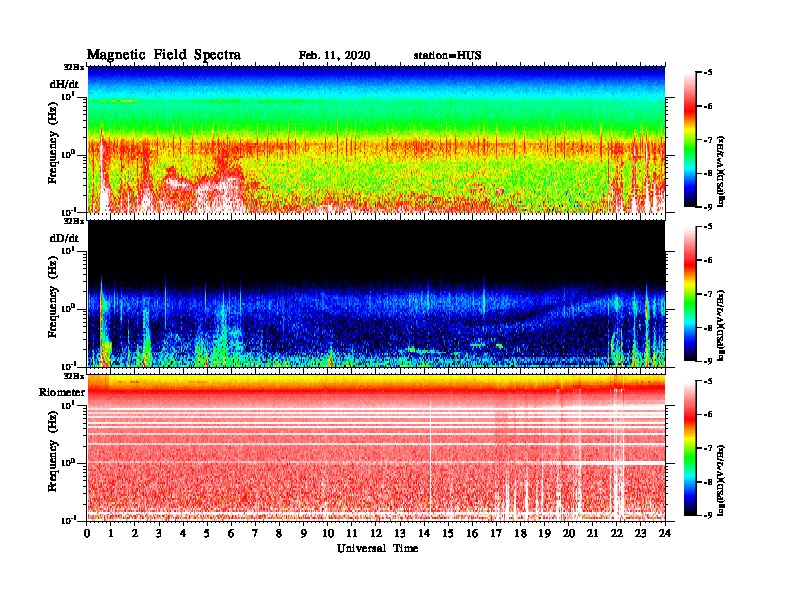Click the "-7" value on dD/dt color scale
Image resolution: width=792 pixels, height=612 pixels.
click(x=708, y=294)
